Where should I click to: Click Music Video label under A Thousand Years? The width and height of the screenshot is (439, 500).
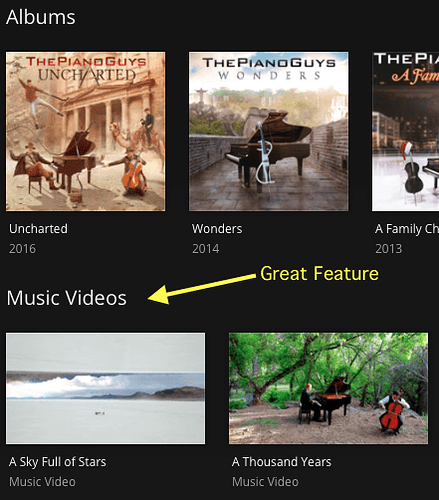click(x=265, y=482)
